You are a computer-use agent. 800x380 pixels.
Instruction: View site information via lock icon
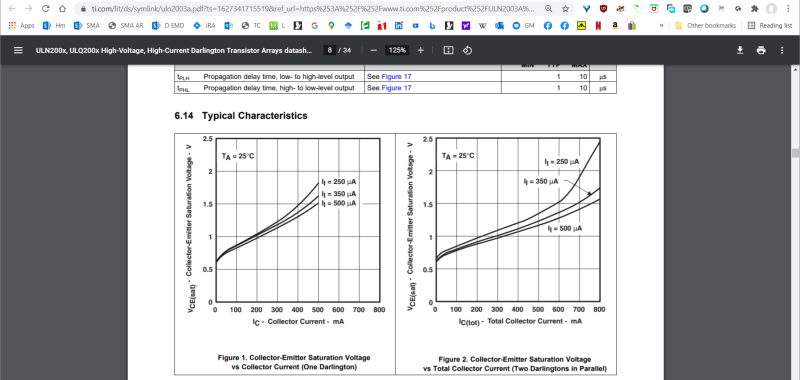tap(83, 9)
